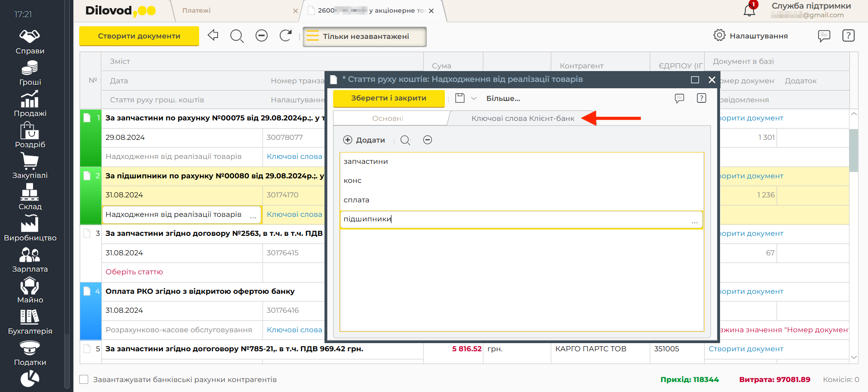
Task: Open the Продажі sidebar section
Action: (x=30, y=104)
